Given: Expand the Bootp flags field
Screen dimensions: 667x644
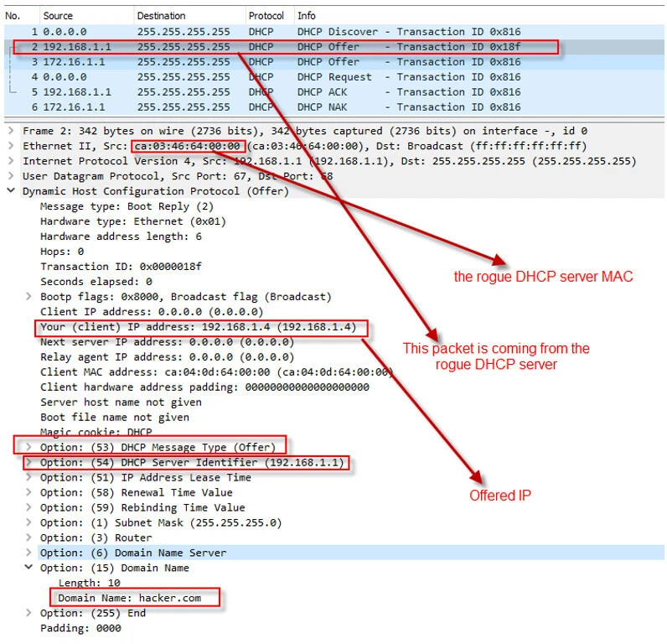Looking at the screenshot, I should coord(28,297).
